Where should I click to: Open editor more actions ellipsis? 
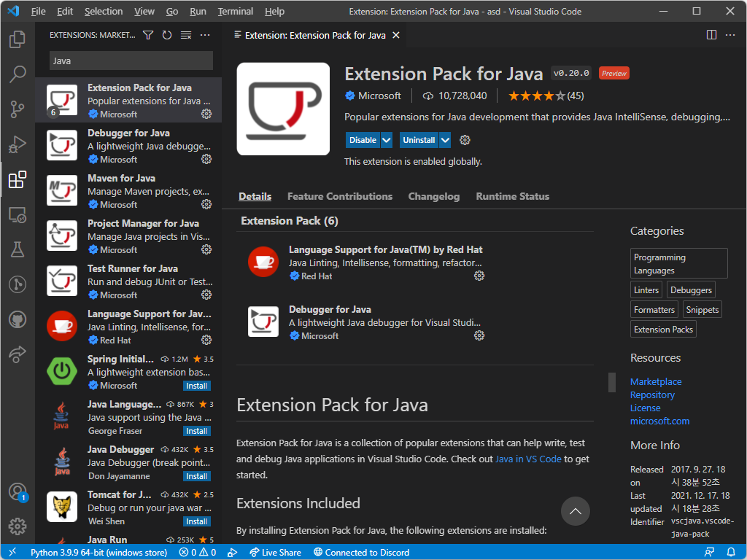729,35
